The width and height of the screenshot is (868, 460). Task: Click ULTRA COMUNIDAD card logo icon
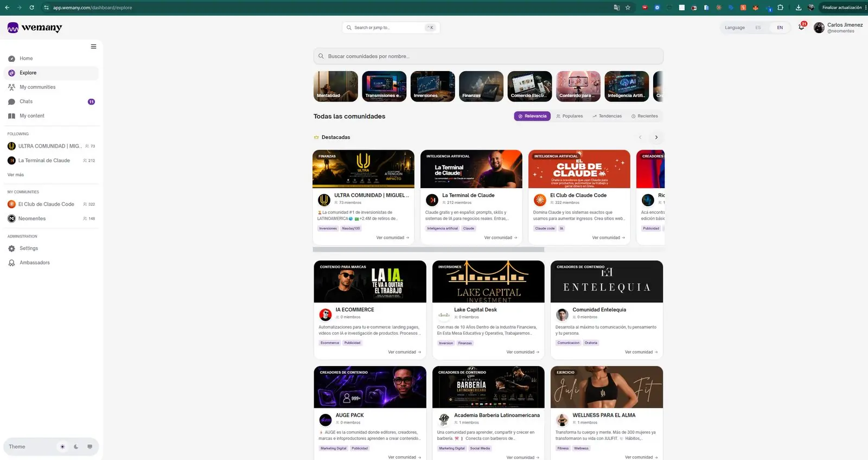click(x=324, y=200)
